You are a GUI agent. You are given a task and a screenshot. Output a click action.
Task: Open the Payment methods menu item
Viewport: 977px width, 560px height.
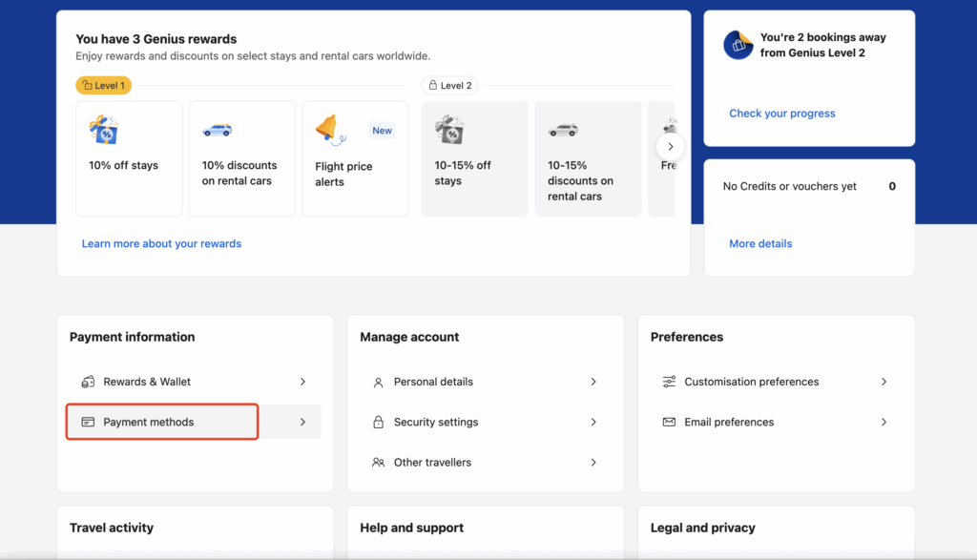click(x=149, y=422)
